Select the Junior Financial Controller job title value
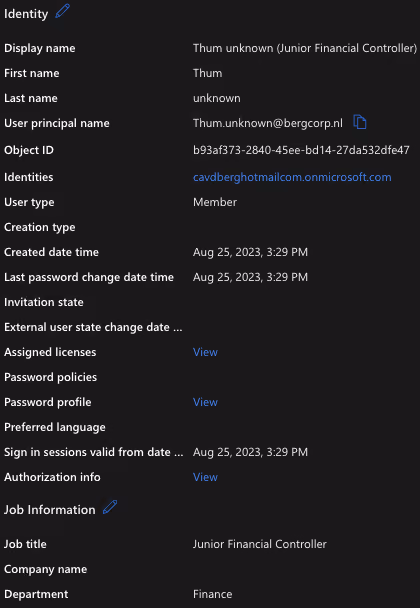Image resolution: width=420 pixels, height=608 pixels. pyautogui.click(x=260, y=544)
